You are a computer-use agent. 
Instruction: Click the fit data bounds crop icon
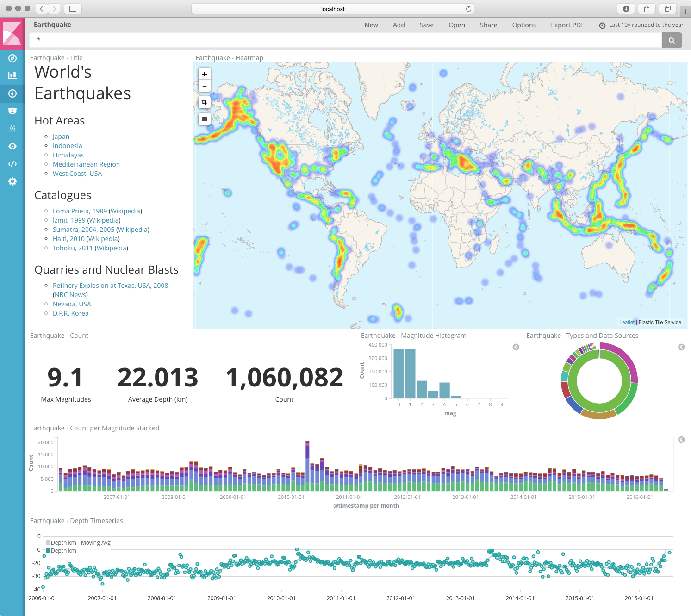tap(205, 102)
